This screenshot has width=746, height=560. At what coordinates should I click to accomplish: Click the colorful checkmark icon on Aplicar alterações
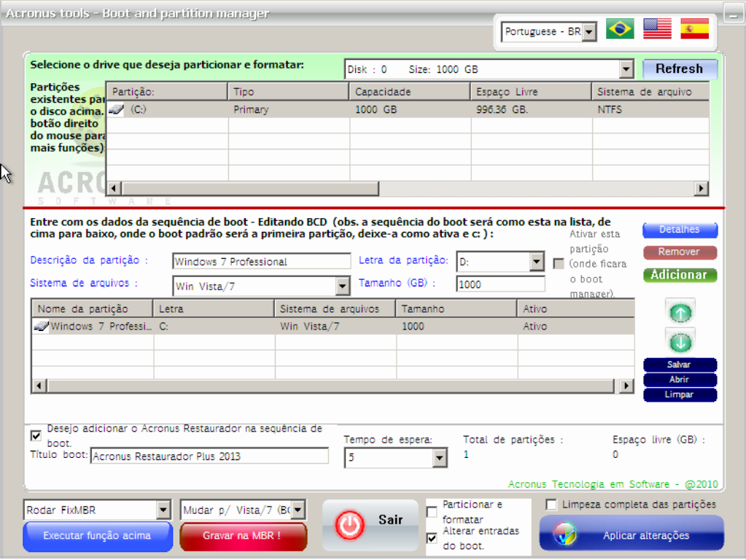564,534
